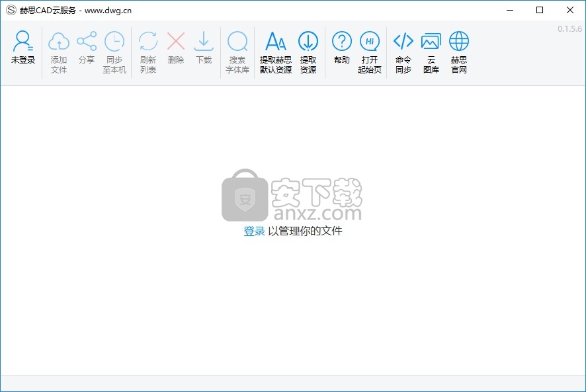Image resolution: width=586 pixels, height=392 pixels.
Task: Click the 分享 share icon
Action: click(x=87, y=41)
